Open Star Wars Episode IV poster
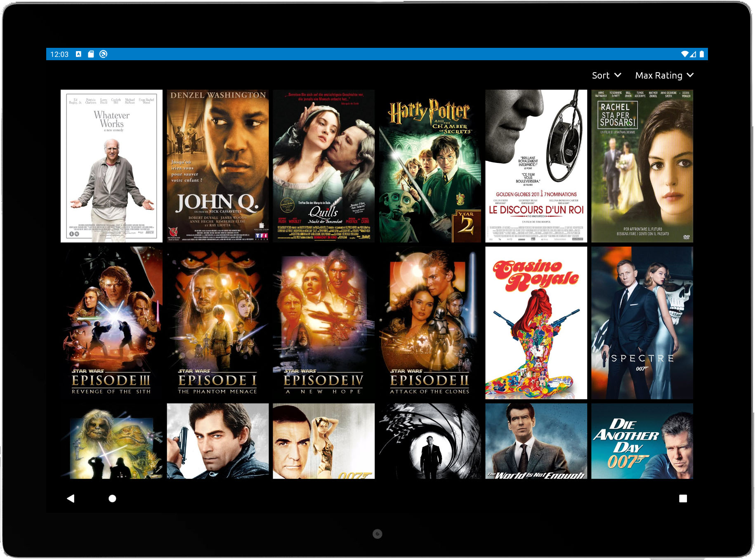The width and height of the screenshot is (755, 560). click(x=324, y=323)
